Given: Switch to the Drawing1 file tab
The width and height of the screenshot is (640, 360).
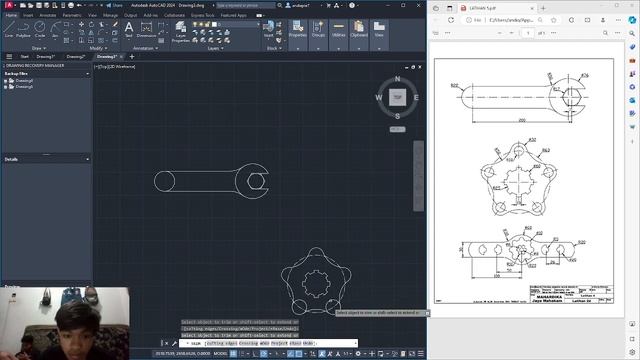Looking at the screenshot, I should pyautogui.click(x=45, y=57).
